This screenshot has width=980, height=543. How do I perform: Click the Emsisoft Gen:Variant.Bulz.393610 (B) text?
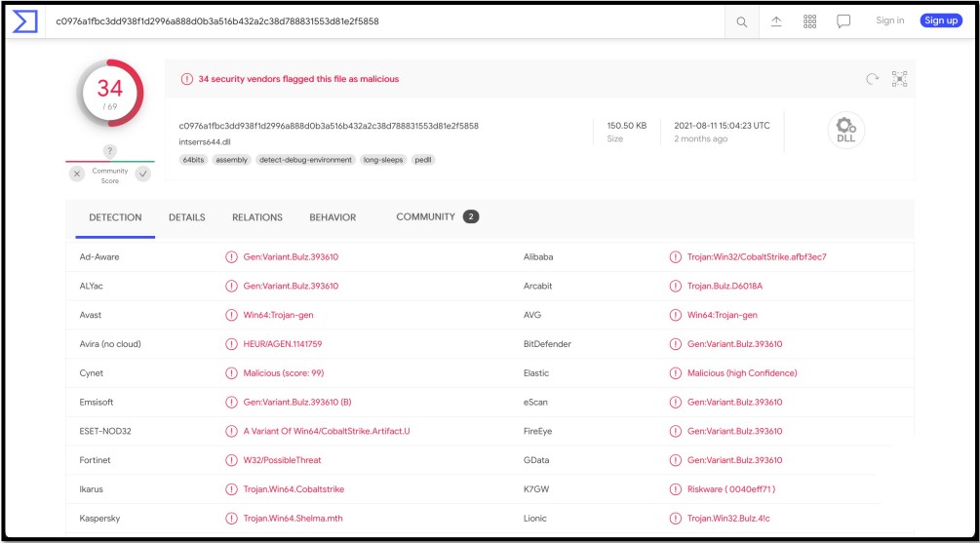pyautogui.click(x=297, y=402)
